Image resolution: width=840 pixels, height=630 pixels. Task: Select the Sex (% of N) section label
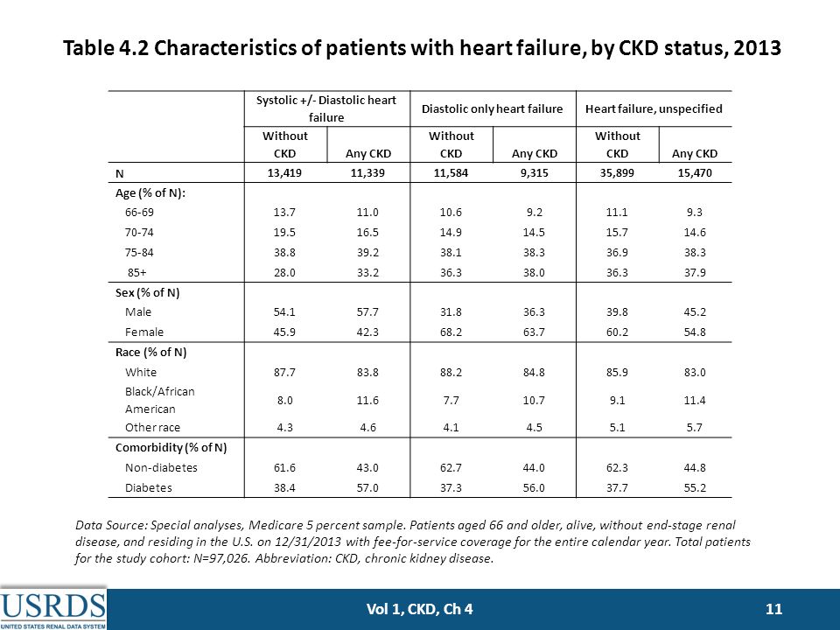[x=147, y=292]
